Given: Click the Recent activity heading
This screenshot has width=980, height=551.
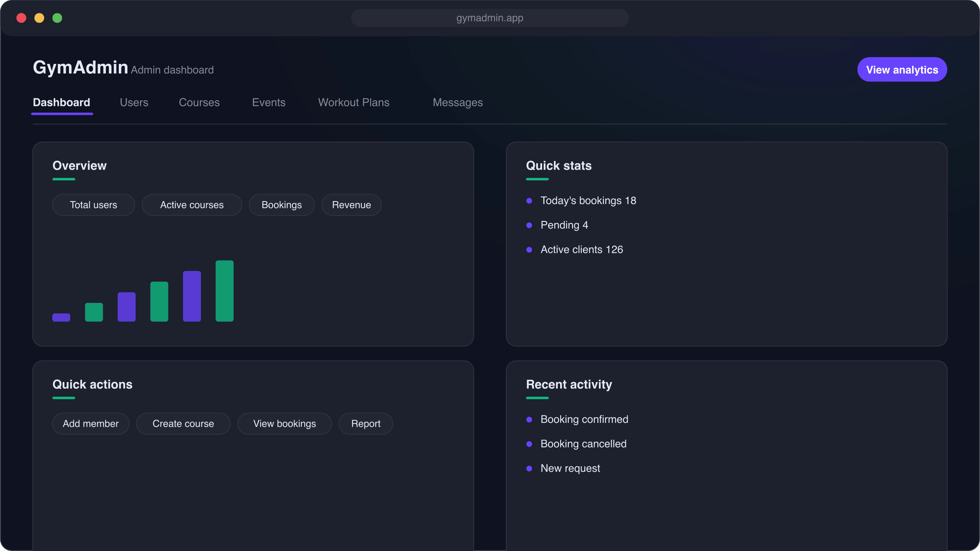Looking at the screenshot, I should click(x=569, y=384).
